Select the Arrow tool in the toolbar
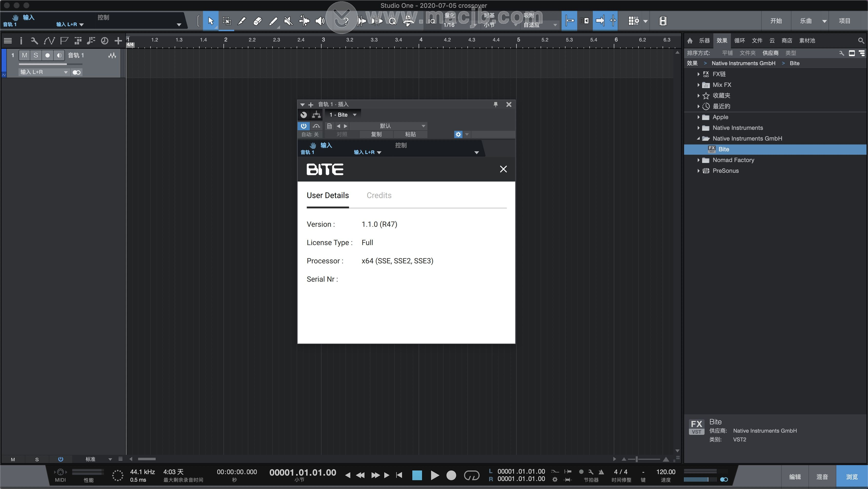The width and height of the screenshot is (868, 489). click(x=211, y=21)
